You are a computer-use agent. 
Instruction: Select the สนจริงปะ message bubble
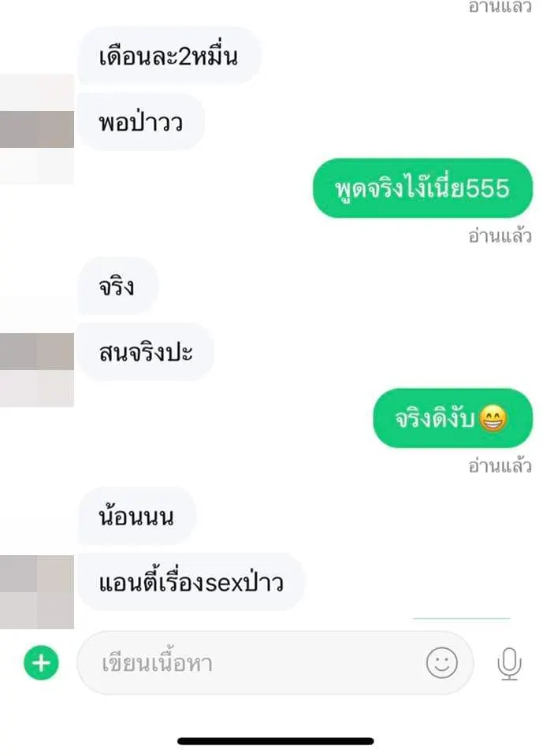(146, 352)
